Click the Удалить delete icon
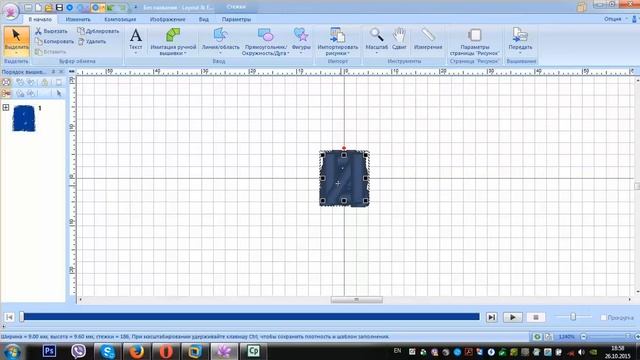The image size is (640, 360). [x=81, y=41]
